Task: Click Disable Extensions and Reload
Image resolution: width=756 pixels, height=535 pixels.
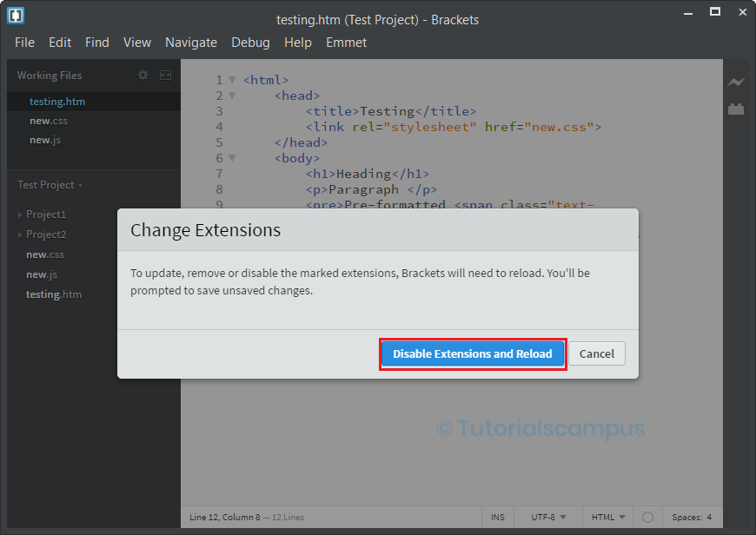Action: pos(473,353)
